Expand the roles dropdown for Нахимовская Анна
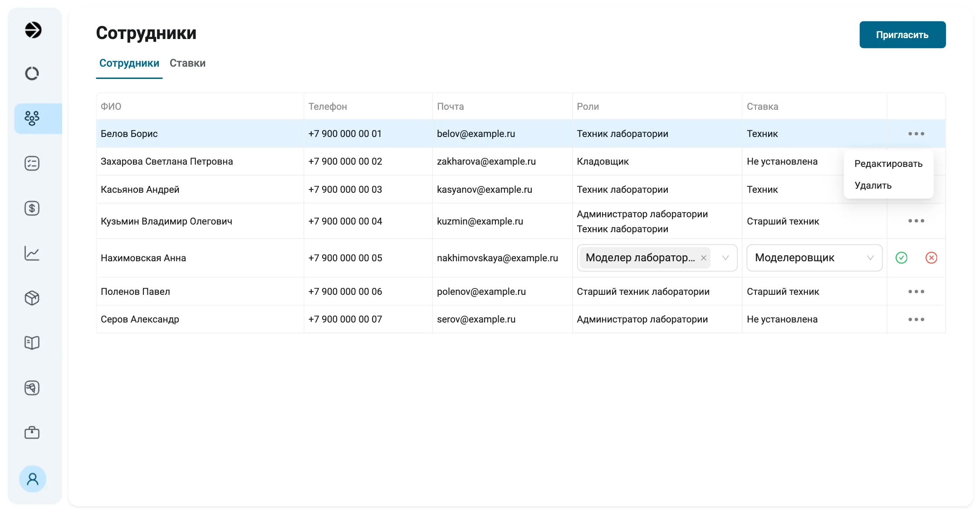Image resolution: width=980 pixels, height=513 pixels. 725,258
